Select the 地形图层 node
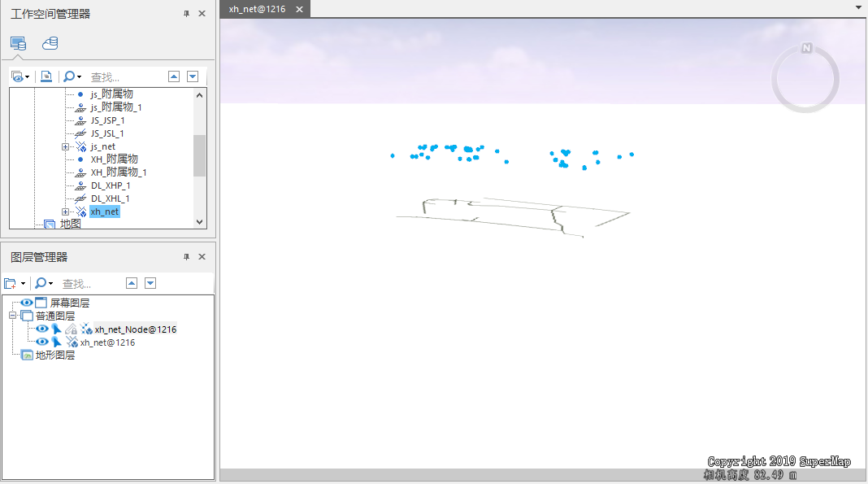 point(54,355)
